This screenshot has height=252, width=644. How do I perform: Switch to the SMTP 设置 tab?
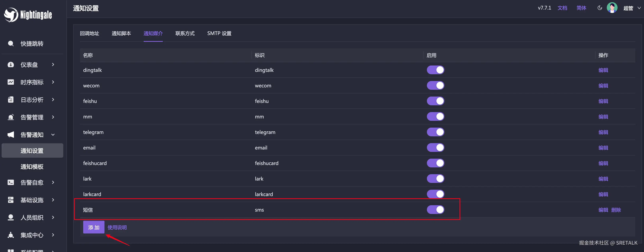pyautogui.click(x=219, y=33)
